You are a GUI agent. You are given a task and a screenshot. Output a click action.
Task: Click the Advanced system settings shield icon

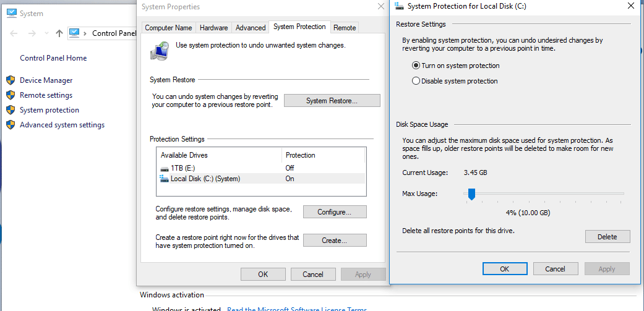pos(11,125)
